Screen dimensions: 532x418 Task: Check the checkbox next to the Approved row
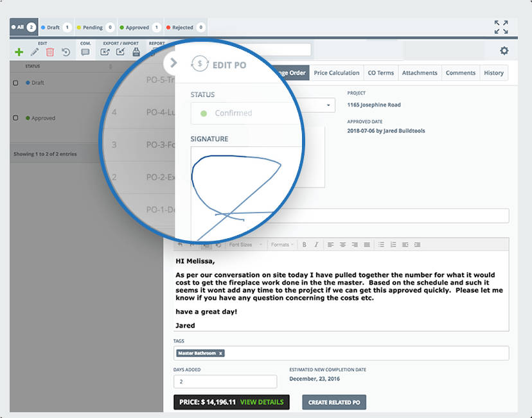pos(16,118)
